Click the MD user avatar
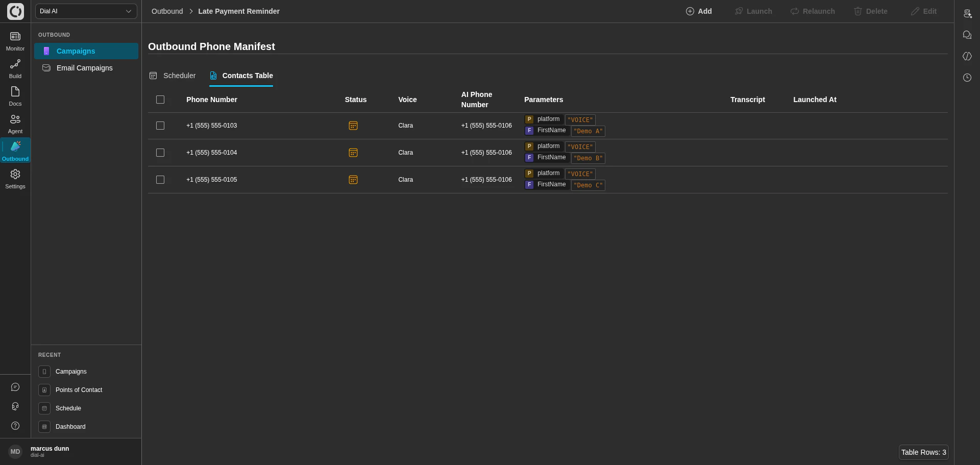The height and width of the screenshot is (465, 980). pos(15,452)
